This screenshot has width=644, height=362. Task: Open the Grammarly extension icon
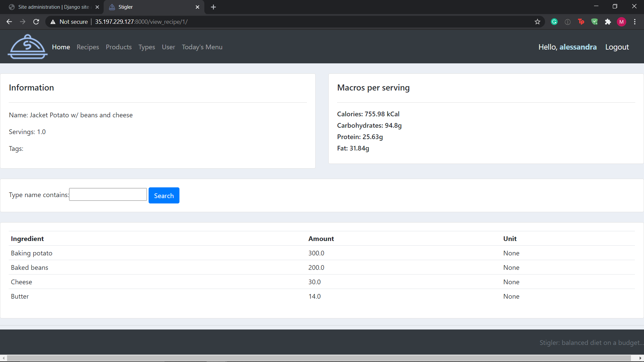click(554, 22)
